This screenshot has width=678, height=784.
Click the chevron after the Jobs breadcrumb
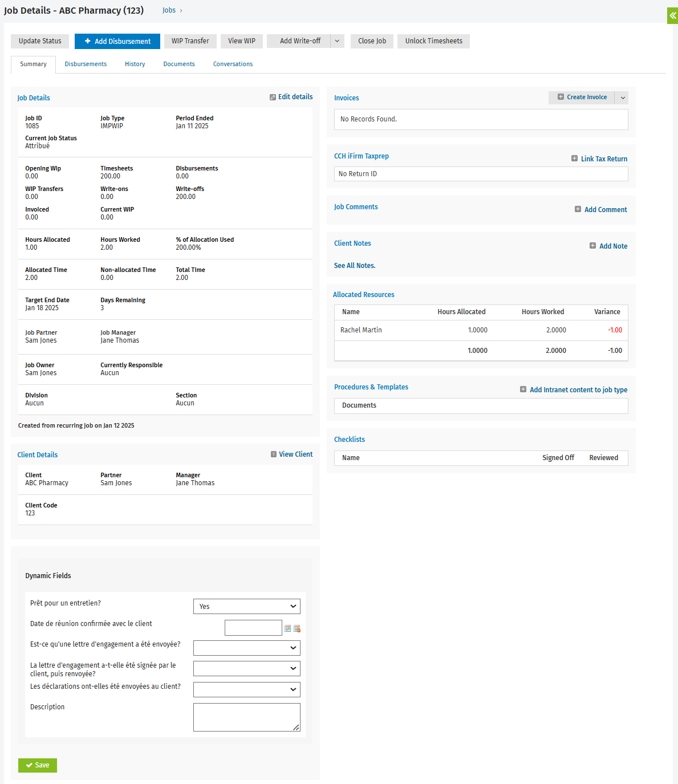click(181, 11)
